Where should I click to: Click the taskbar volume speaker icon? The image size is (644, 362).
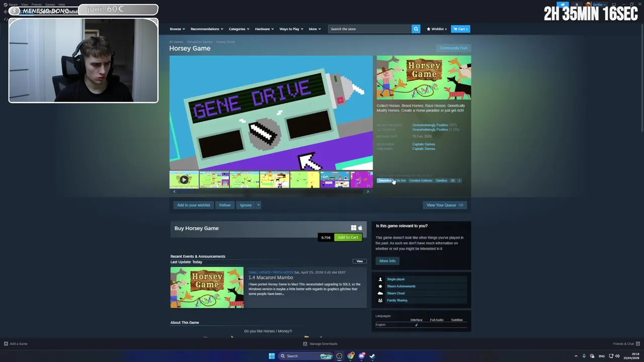coord(617,356)
